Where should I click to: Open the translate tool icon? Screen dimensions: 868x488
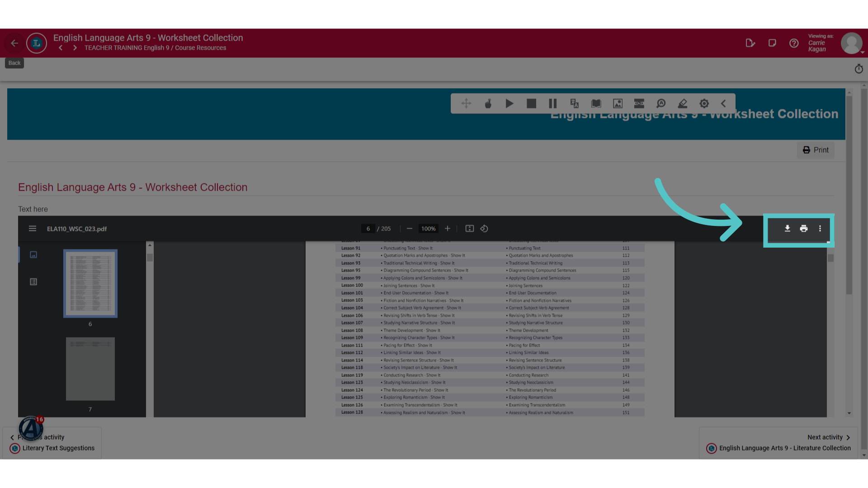[x=575, y=104]
